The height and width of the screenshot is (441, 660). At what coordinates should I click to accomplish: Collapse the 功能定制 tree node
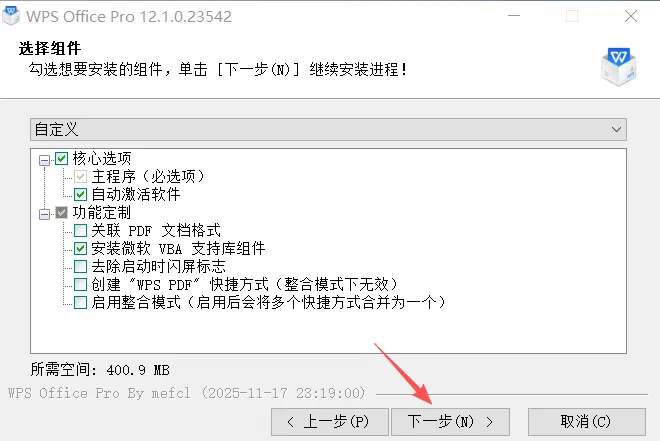[44, 214]
